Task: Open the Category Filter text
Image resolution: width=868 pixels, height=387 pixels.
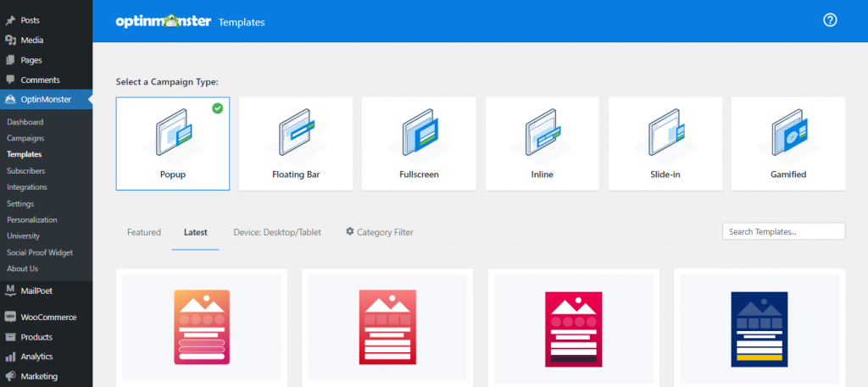Action: [386, 232]
